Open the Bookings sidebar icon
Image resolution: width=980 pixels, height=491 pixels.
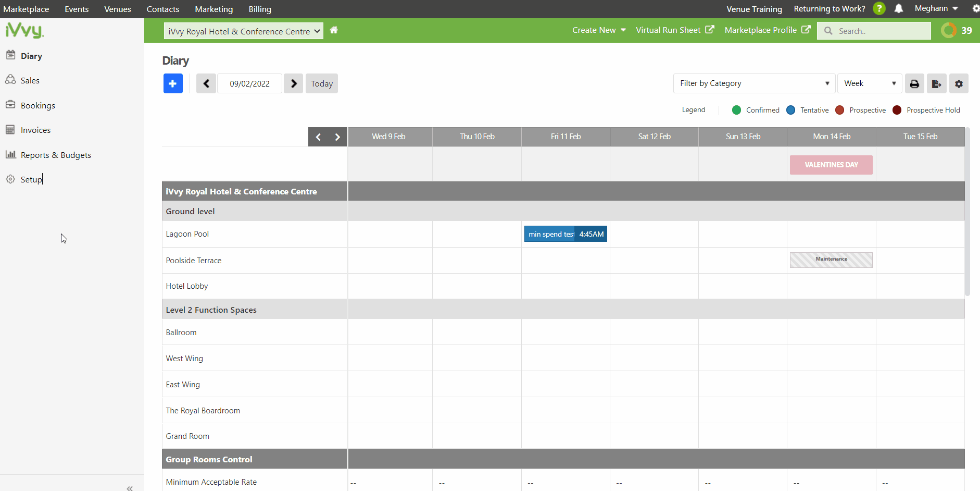coord(10,104)
